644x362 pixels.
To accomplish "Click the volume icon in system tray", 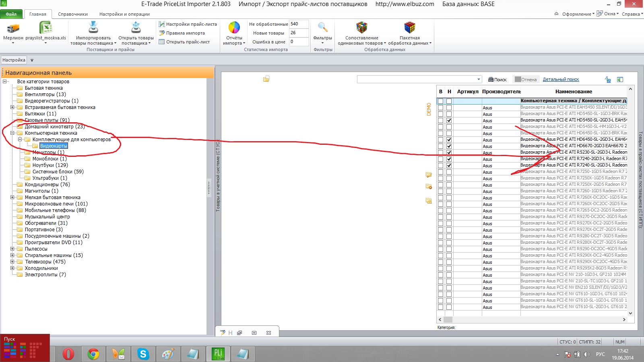I will (587, 354).
